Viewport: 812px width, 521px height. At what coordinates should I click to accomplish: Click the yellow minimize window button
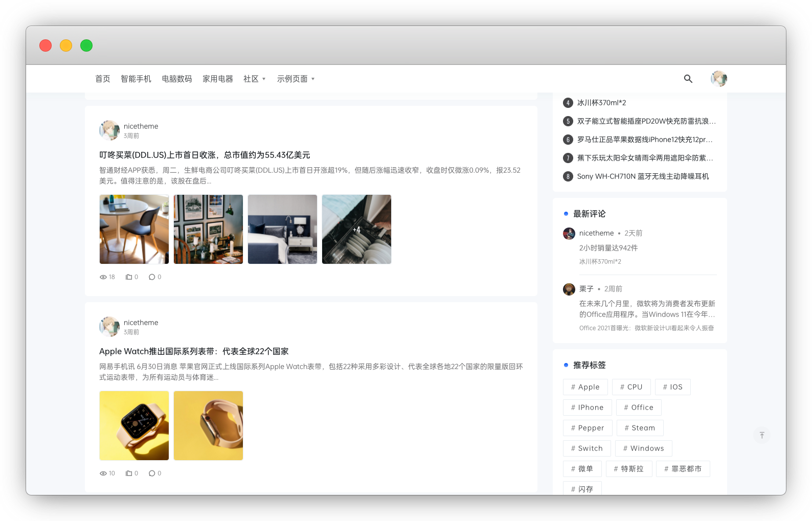click(x=66, y=46)
